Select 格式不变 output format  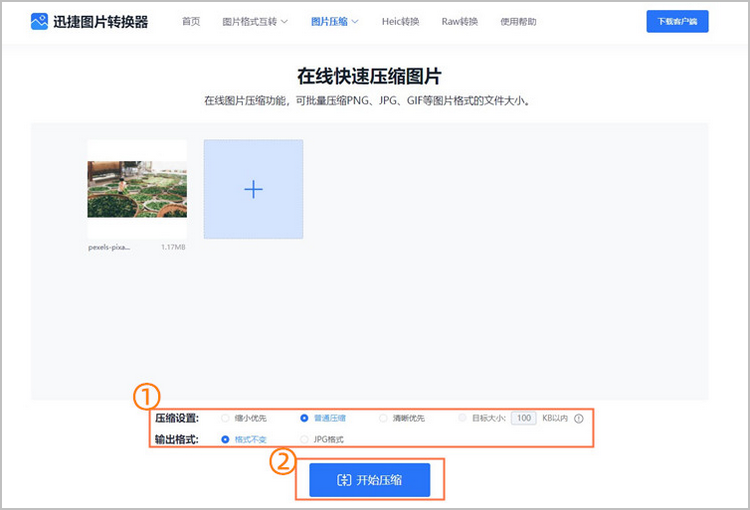pos(225,439)
